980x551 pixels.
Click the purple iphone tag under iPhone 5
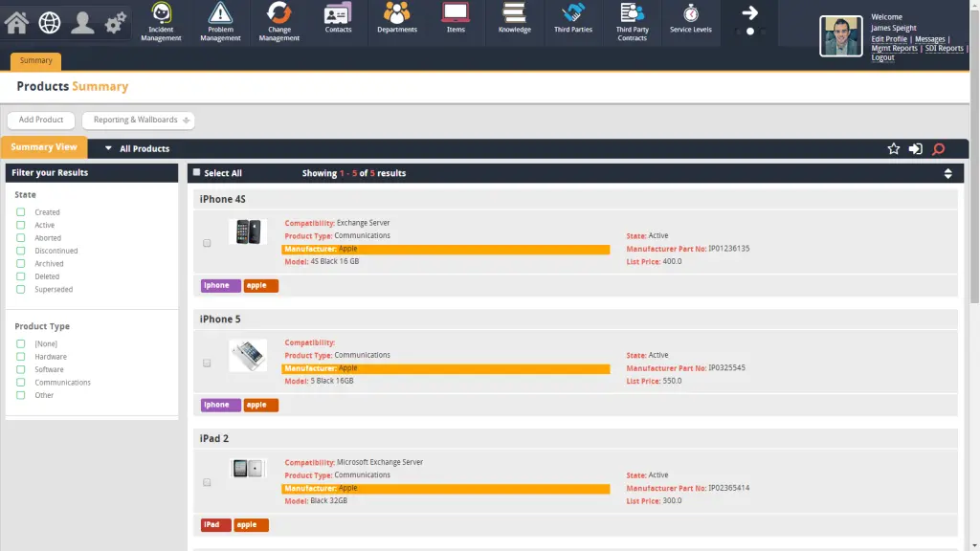pos(221,405)
